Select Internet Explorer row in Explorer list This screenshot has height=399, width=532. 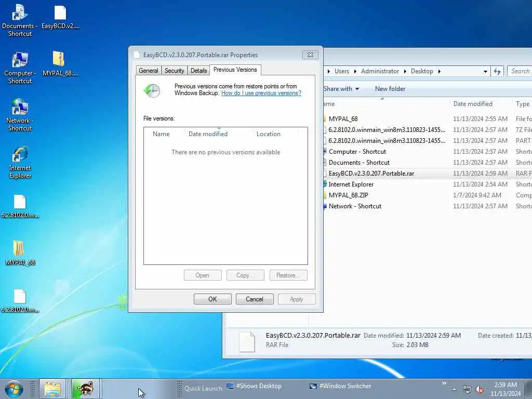428,184
